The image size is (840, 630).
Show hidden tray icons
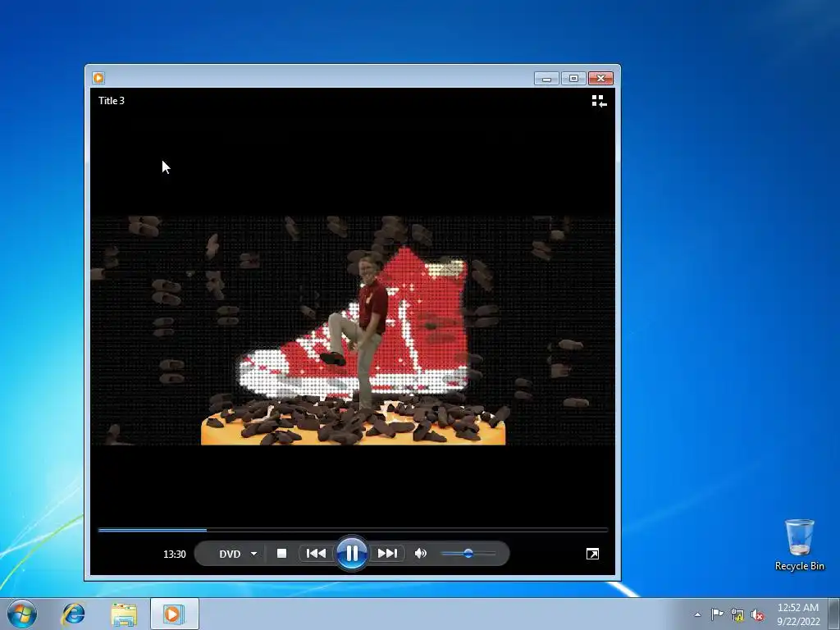(x=697, y=614)
